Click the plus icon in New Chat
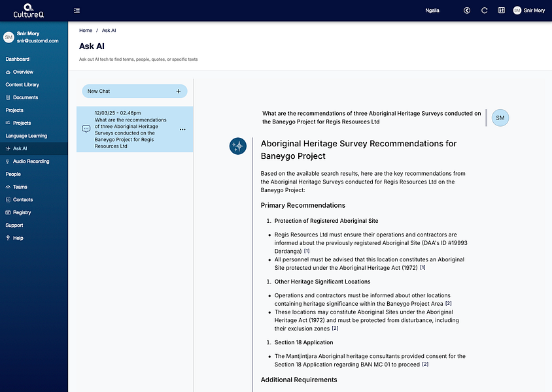 click(179, 91)
